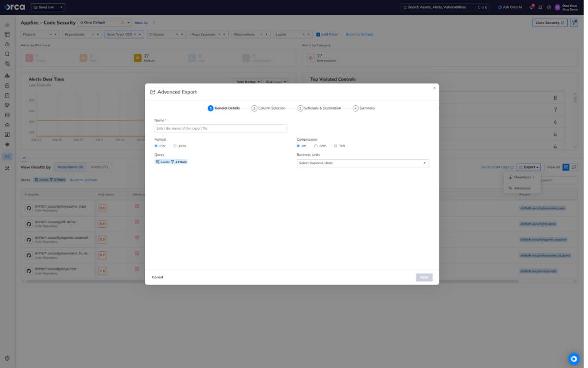Viewport: 588px width, 368px height.
Task: Cancel the Advanced Export dialog
Action: tap(157, 277)
